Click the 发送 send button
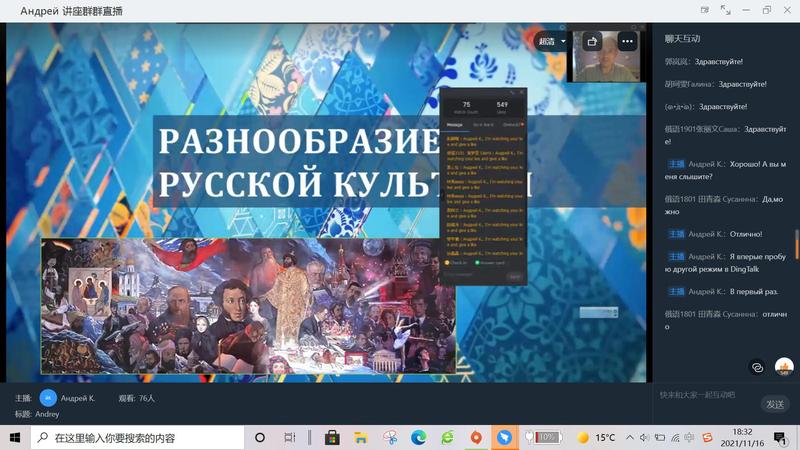This screenshot has height=450, width=800. click(x=774, y=404)
